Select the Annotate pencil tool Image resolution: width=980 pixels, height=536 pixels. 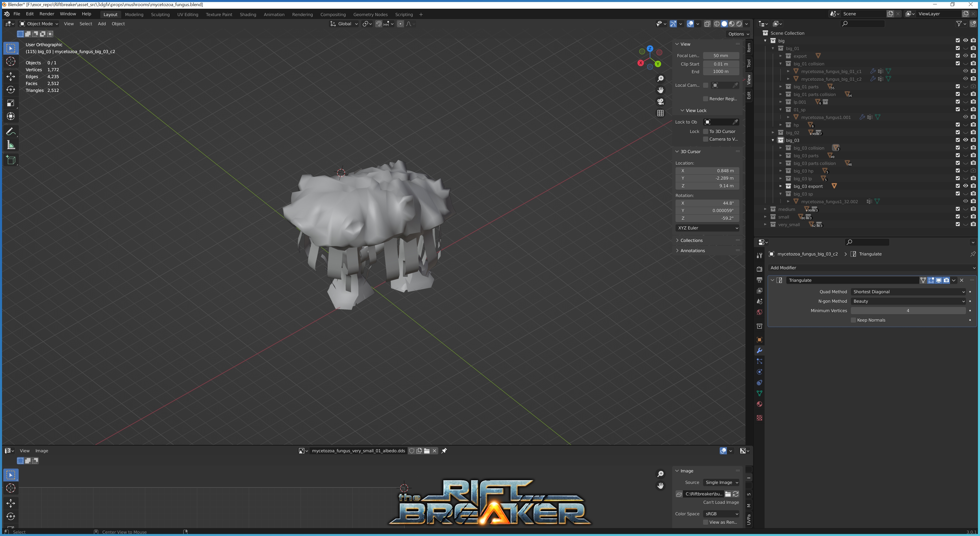coord(11,132)
